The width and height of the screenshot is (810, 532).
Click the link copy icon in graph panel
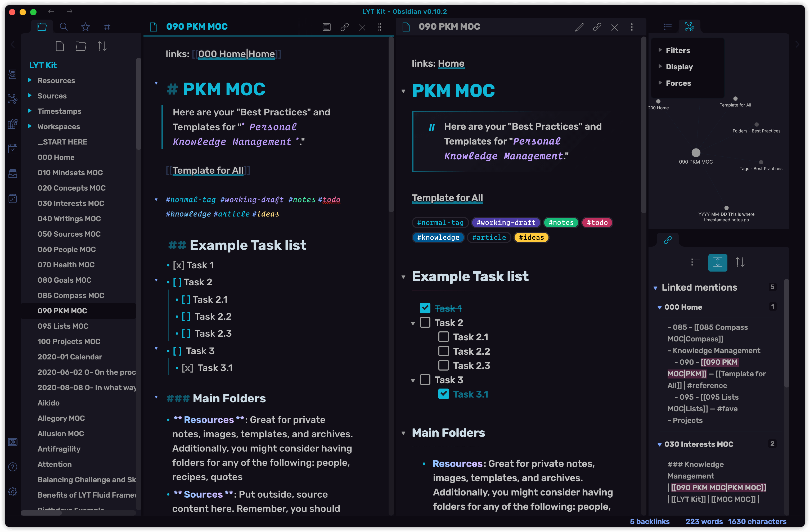pyautogui.click(x=668, y=239)
